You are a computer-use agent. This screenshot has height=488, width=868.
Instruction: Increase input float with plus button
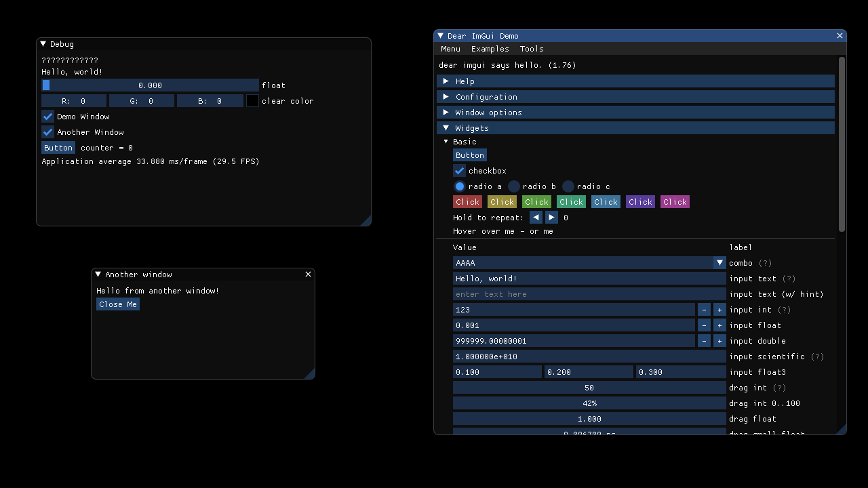click(x=719, y=325)
